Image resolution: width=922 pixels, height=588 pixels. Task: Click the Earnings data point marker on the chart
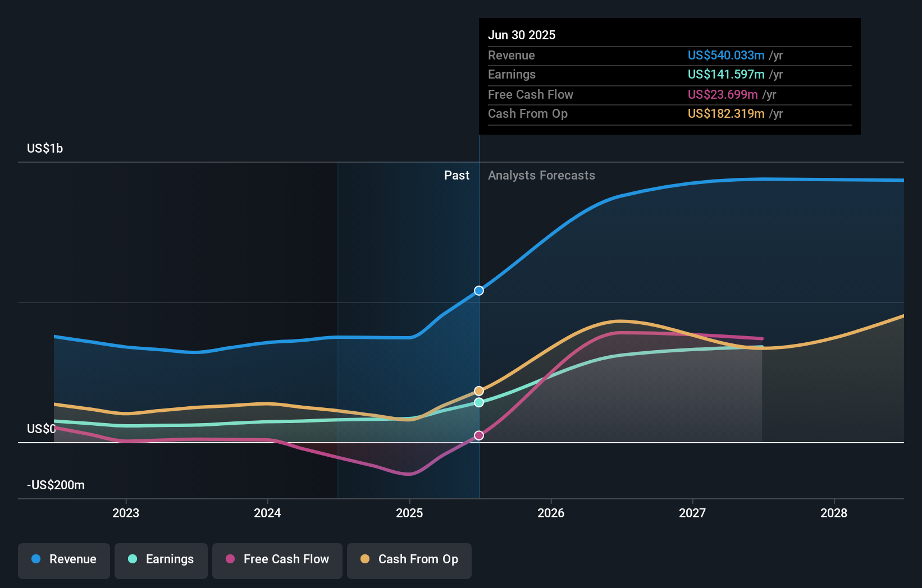478,402
